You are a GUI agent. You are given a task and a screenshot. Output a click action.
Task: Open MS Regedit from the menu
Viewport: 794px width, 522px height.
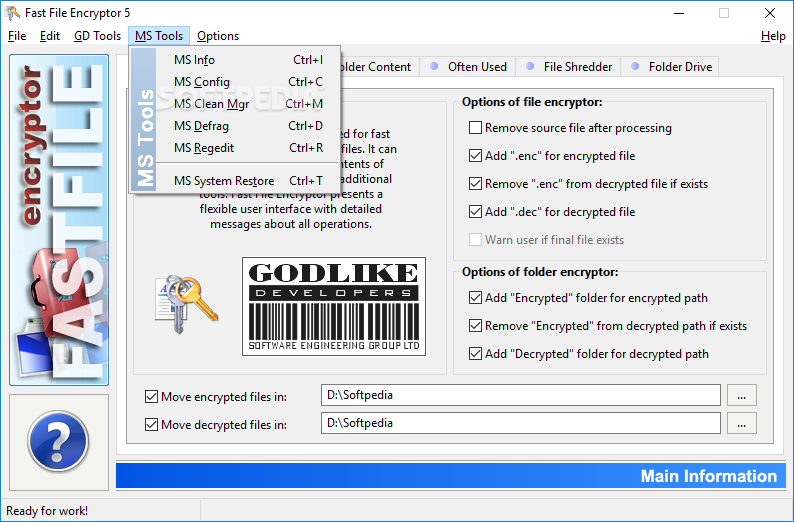point(248,148)
